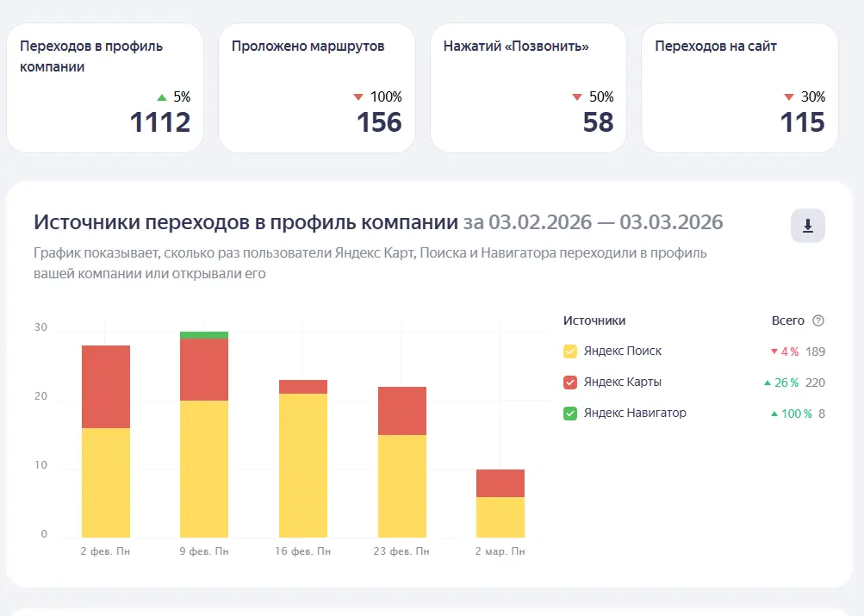This screenshot has height=616, width=864.
Task: Click the red down arrow beside 30%
Action: (x=788, y=97)
